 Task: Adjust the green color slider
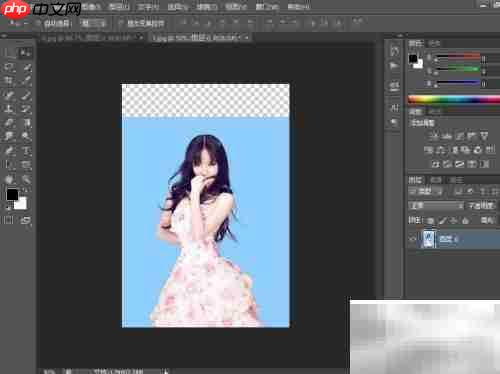tap(458, 69)
